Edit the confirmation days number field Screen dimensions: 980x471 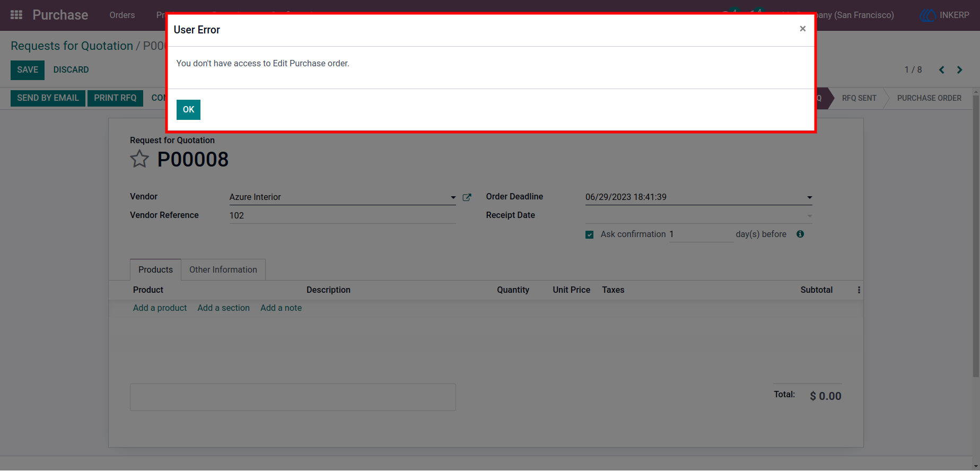[701, 234]
